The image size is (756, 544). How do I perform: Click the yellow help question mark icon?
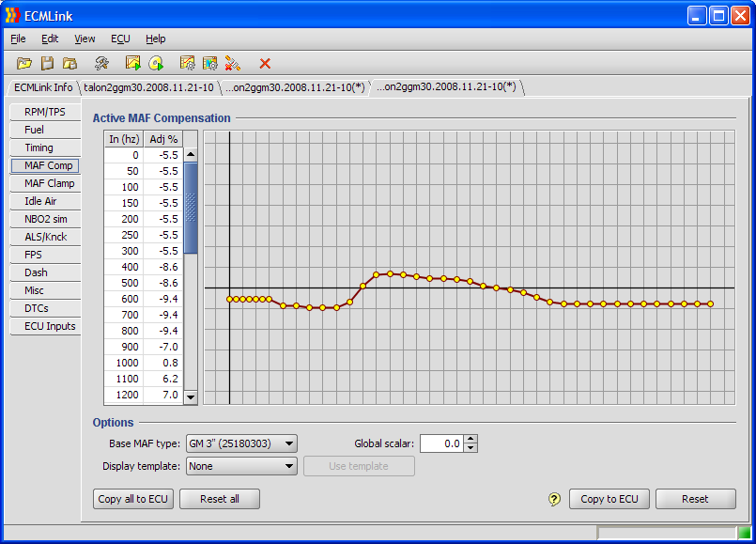[x=554, y=499]
